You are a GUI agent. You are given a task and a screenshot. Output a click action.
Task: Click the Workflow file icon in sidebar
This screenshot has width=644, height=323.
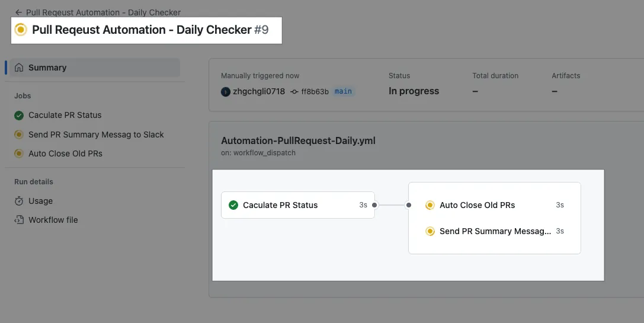pos(19,220)
